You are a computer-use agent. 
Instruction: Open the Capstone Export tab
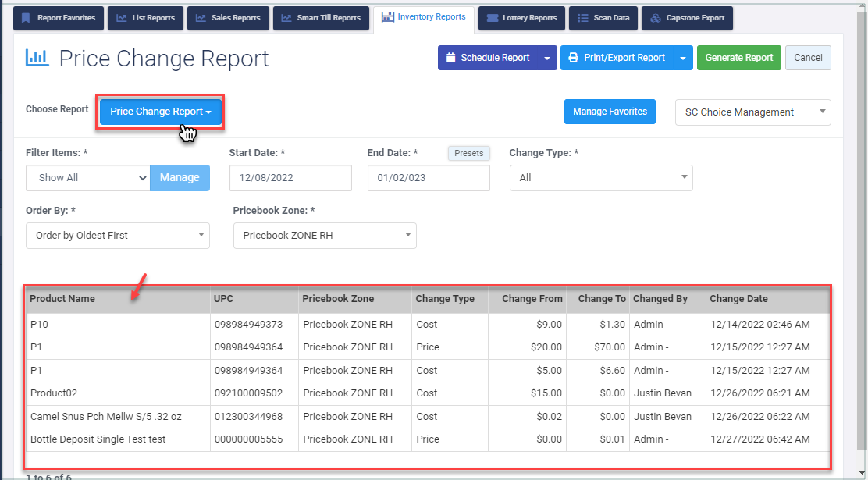pyautogui.click(x=687, y=18)
